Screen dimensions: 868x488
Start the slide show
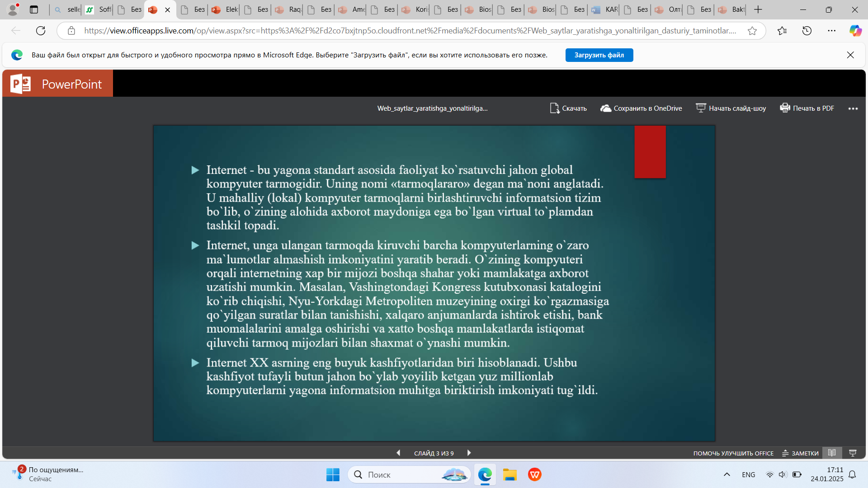click(x=731, y=108)
